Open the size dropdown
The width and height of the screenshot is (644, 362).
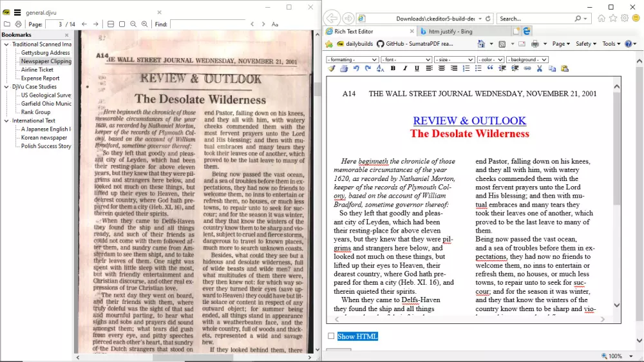454,59
